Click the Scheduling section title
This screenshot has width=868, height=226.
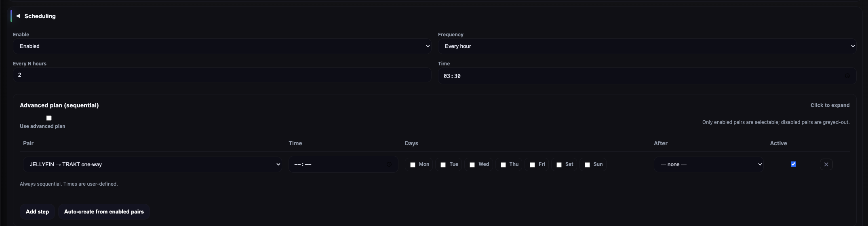pos(40,16)
